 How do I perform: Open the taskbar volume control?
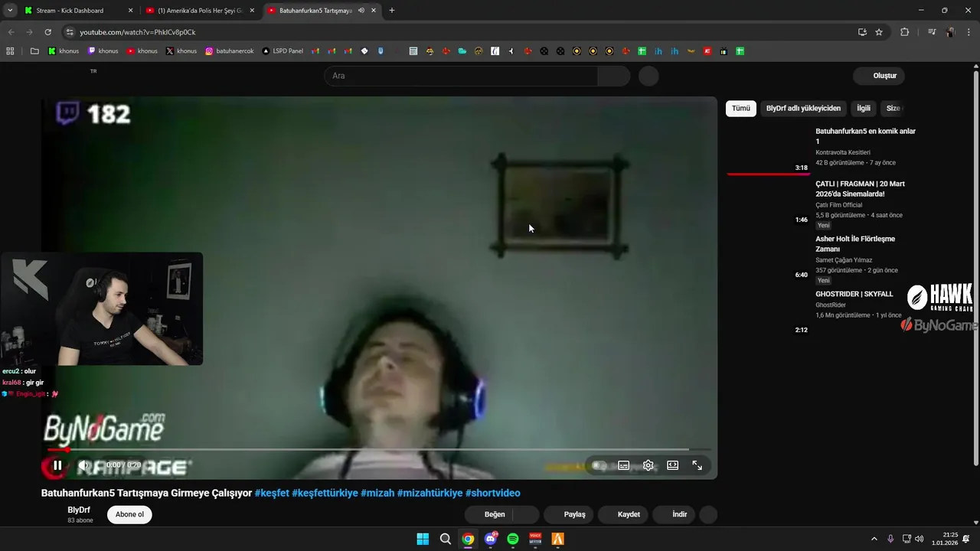920,539
